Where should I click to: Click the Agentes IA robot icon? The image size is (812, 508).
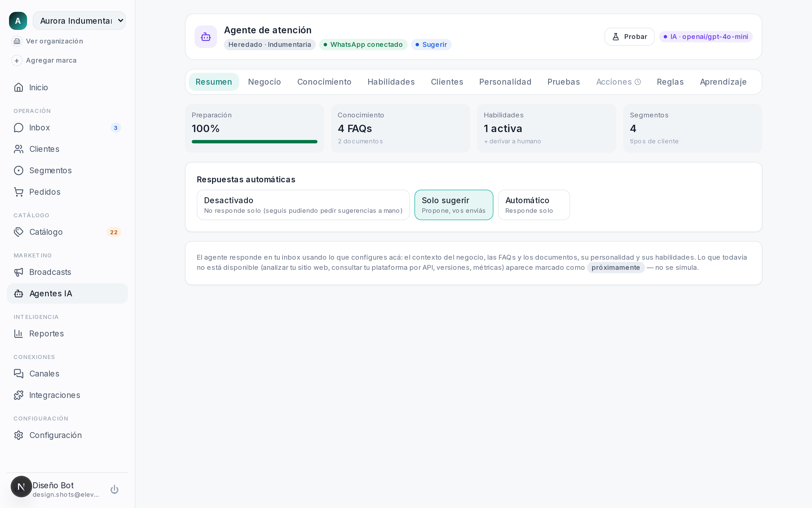pos(19,294)
